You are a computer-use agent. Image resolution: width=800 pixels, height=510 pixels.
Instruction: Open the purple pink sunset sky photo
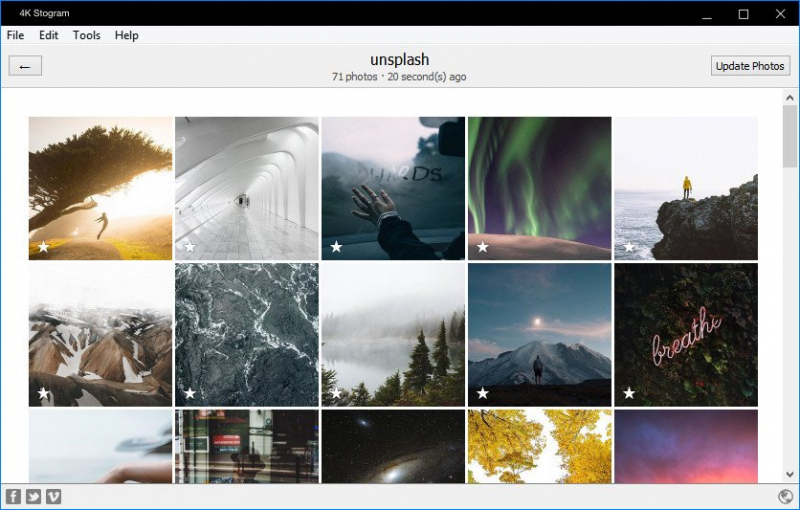tap(686, 446)
